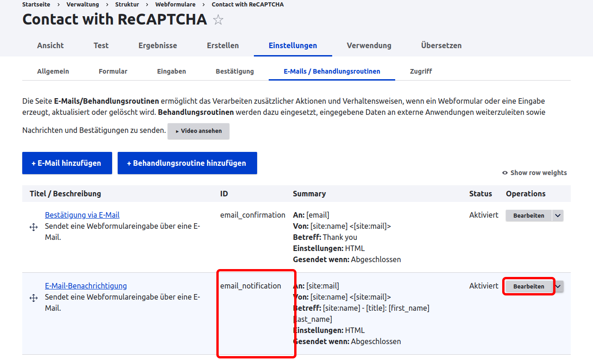Click the email_notification ID cell
Viewport: 593px width, 364px height.
pyautogui.click(x=251, y=286)
